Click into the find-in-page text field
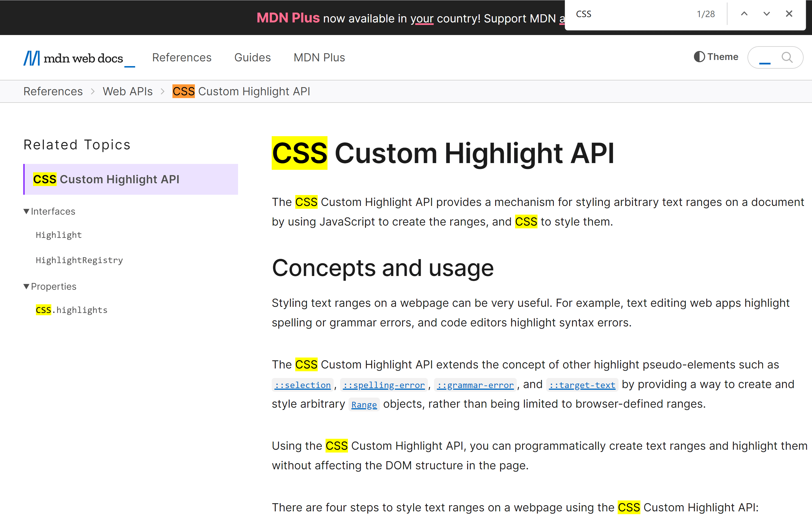The width and height of the screenshot is (812, 522). pos(631,14)
